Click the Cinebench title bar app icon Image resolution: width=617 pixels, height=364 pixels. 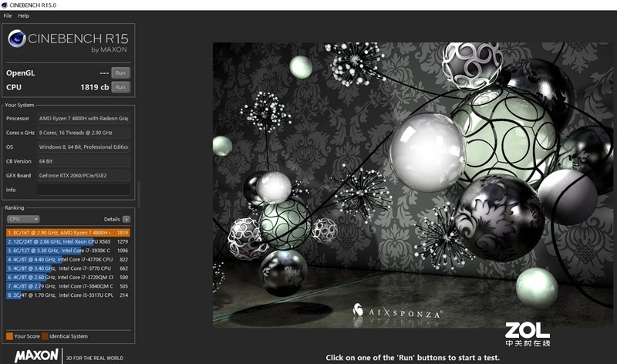click(5, 5)
